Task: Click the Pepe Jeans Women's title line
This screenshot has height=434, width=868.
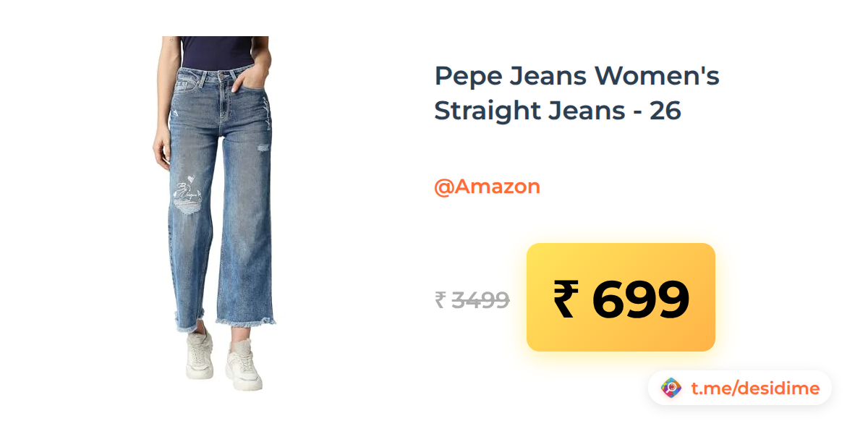Action: (577, 76)
